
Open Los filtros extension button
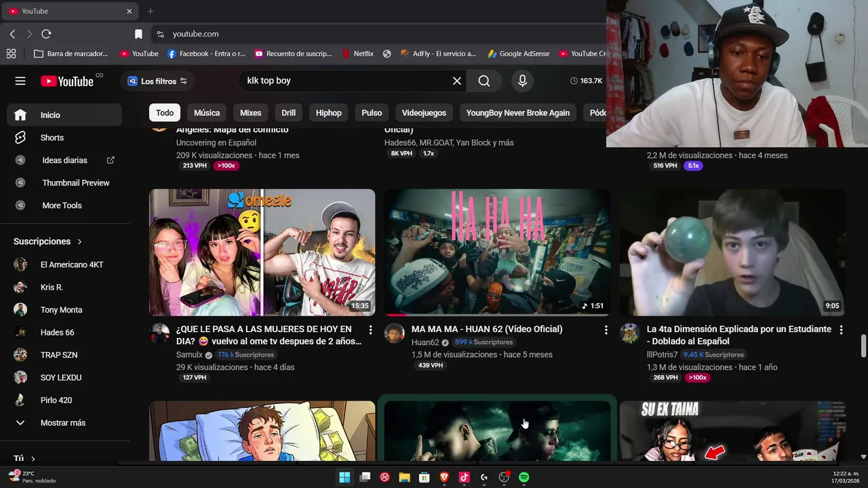tap(157, 81)
